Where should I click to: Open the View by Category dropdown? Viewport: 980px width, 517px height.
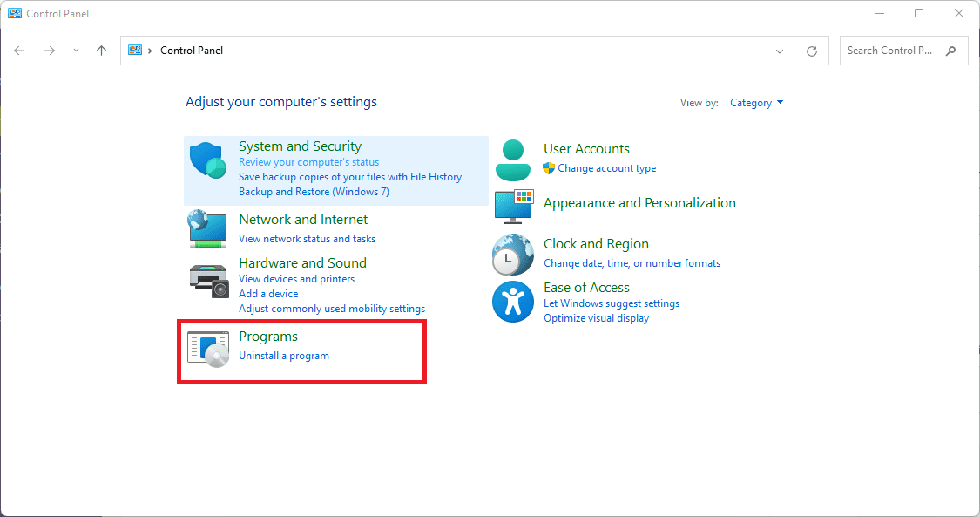tap(756, 103)
